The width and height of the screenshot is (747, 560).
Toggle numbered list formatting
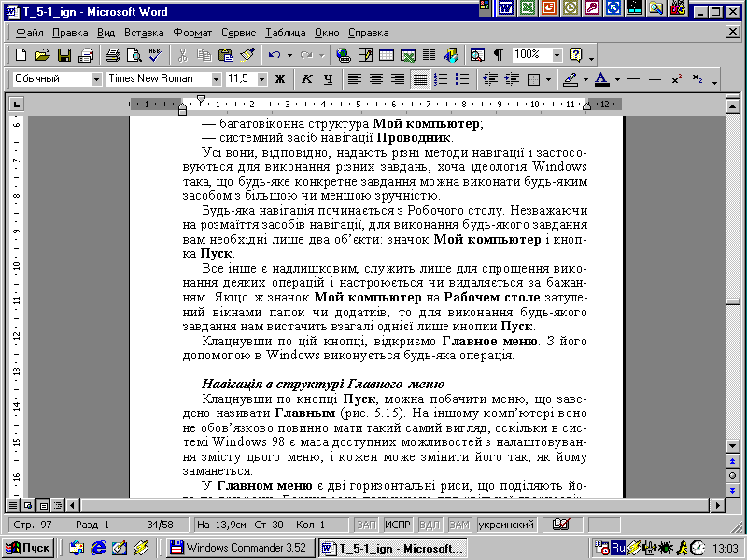point(441,79)
